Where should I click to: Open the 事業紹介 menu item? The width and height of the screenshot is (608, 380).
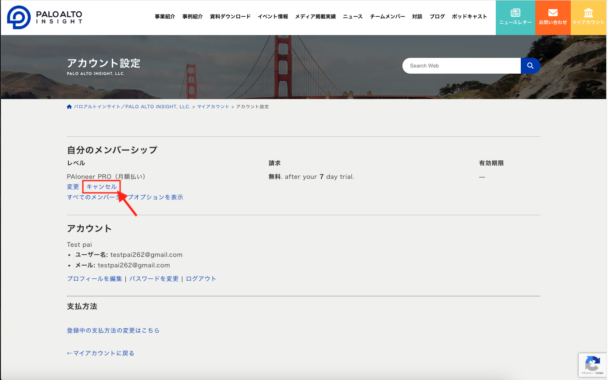[165, 17]
